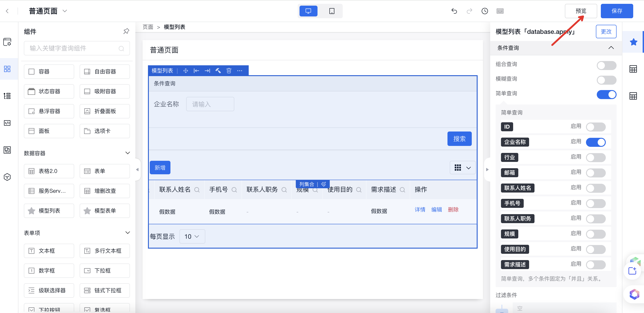Enable the 联系人姓名 field toggle
Viewport: 644px width, 313px height.
click(596, 188)
